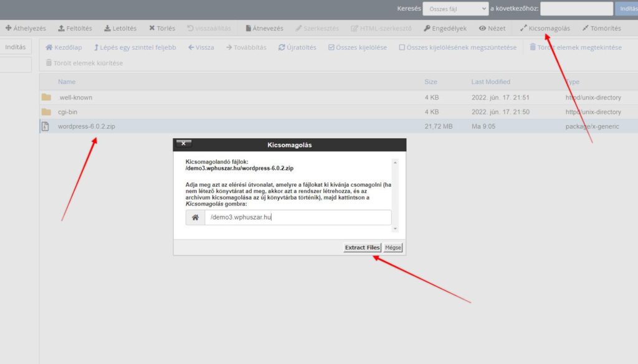
Task: Start a search with the Indítás button
Action: (629, 8)
